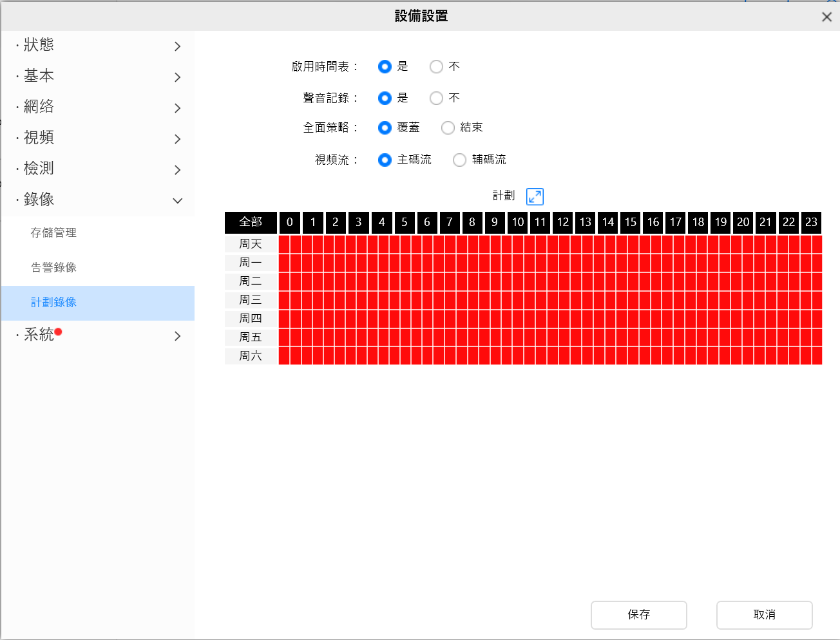The height and width of the screenshot is (640, 840).
Task: Expand the 系統 section chevron
Action: tap(178, 336)
